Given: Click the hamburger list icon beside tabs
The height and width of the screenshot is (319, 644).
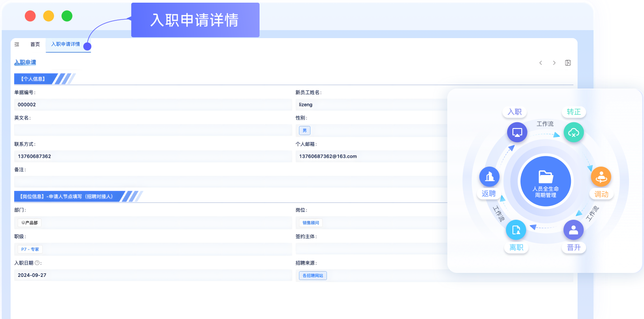Looking at the screenshot, I should (17, 44).
